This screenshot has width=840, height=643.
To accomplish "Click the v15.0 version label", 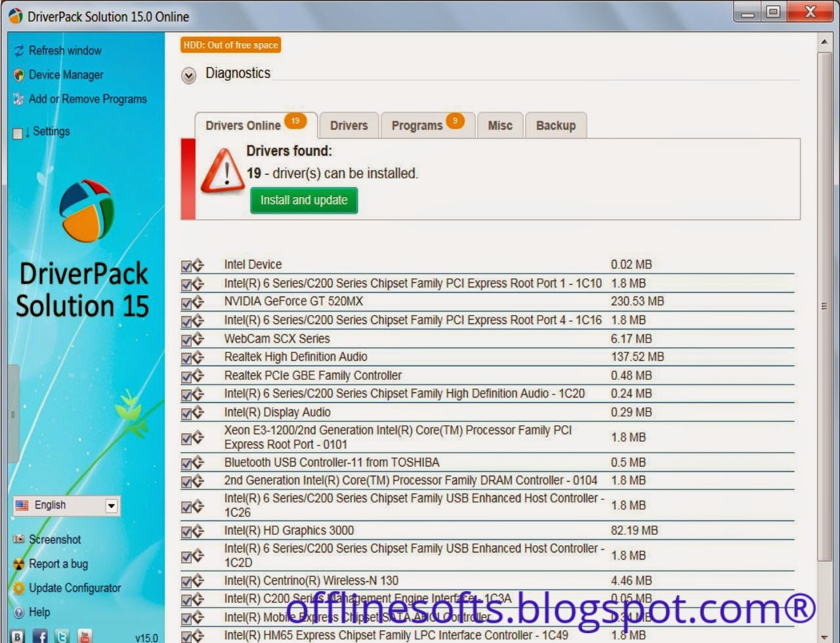I will pos(146,637).
